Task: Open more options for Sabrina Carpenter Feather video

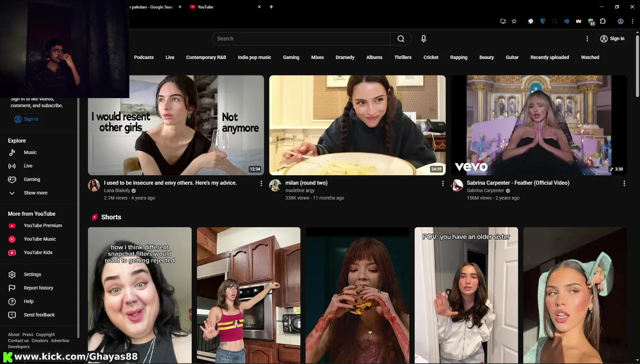Action: (624, 183)
